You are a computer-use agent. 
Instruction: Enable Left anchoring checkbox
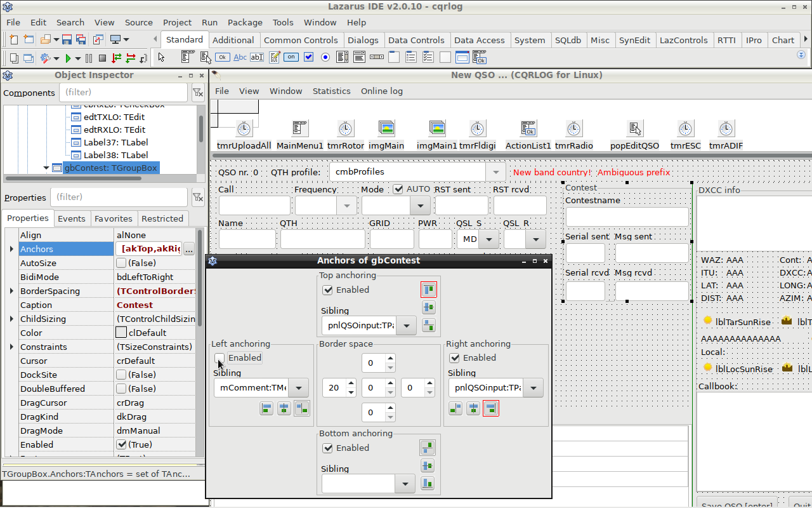tap(219, 358)
